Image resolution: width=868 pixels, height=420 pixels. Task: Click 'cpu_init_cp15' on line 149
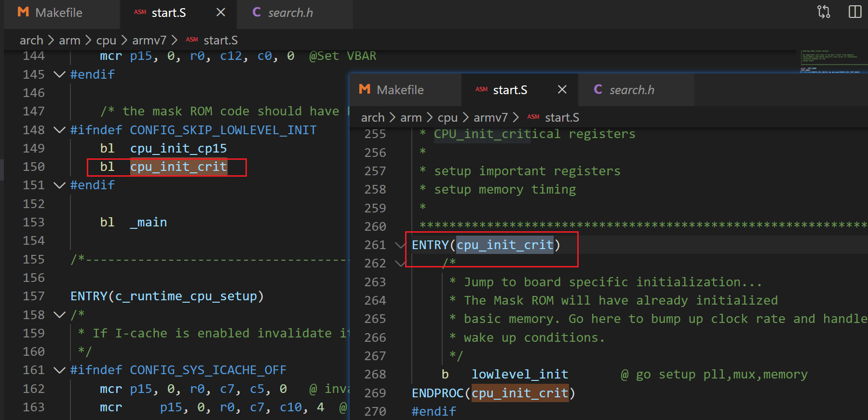pyautogui.click(x=178, y=149)
